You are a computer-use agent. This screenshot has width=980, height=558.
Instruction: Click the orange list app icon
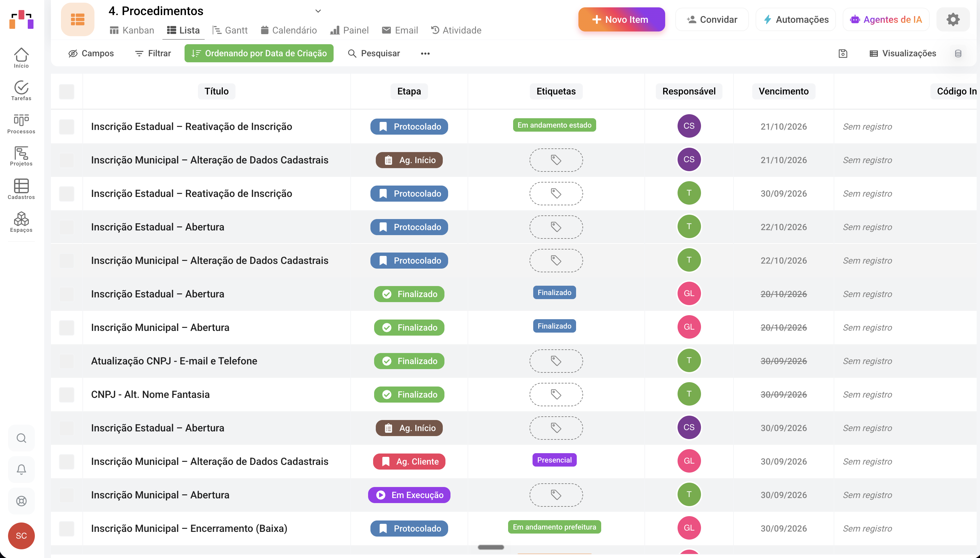tap(78, 19)
